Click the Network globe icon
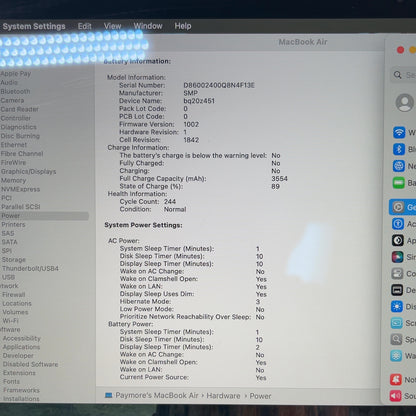Viewport: 416px width, 416px height. tap(399, 166)
